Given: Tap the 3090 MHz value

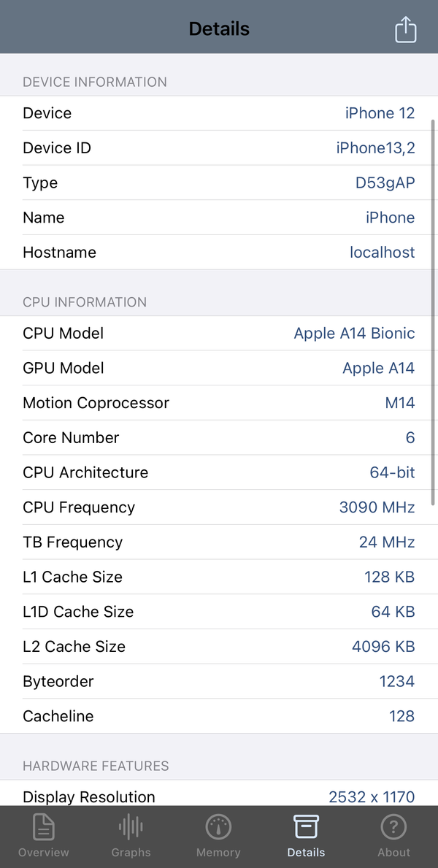Looking at the screenshot, I should pyautogui.click(x=377, y=507).
